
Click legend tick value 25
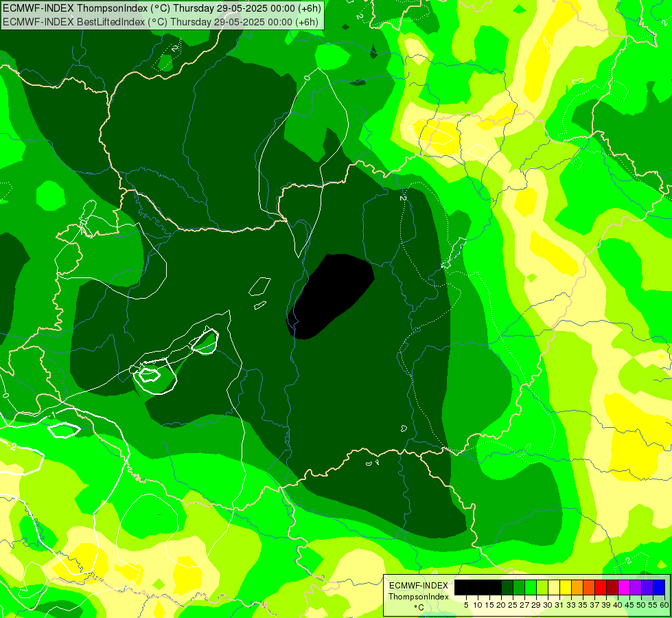click(513, 605)
